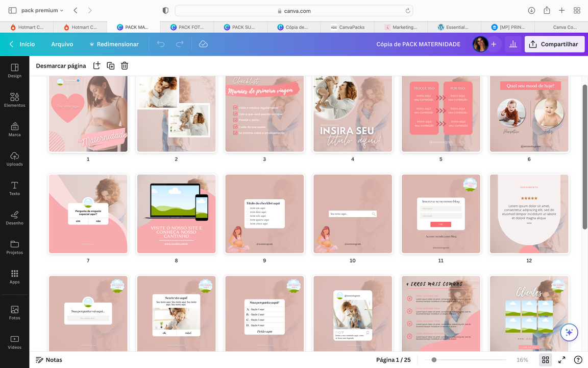Viewport: 588px width, 368px height.
Task: Click the duplicate page icon
Action: (x=110, y=65)
